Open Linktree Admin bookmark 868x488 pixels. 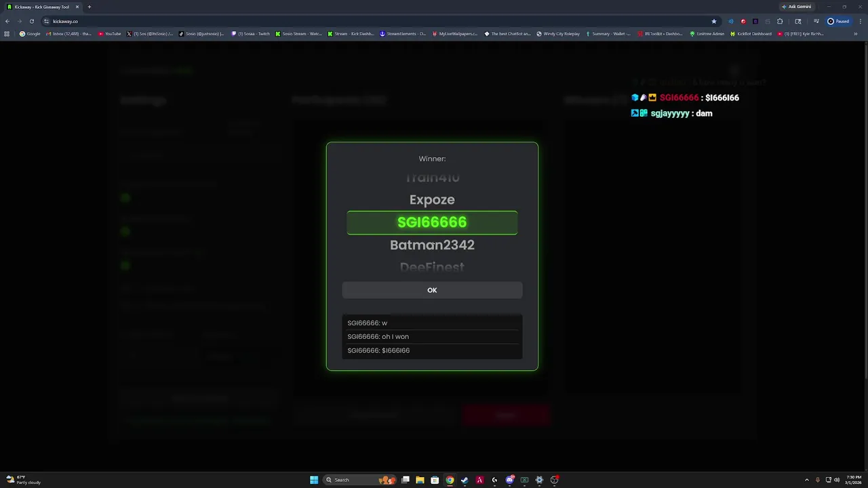pos(708,34)
